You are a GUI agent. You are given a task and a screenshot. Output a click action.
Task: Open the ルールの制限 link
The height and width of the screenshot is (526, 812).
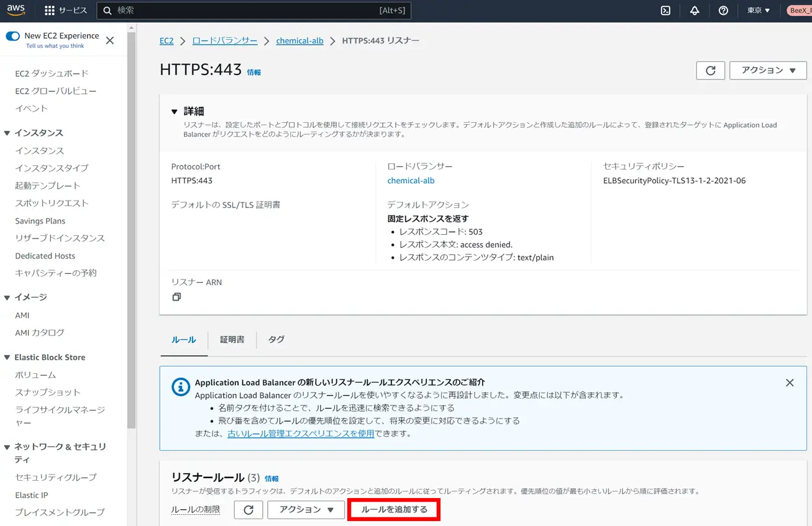196,510
